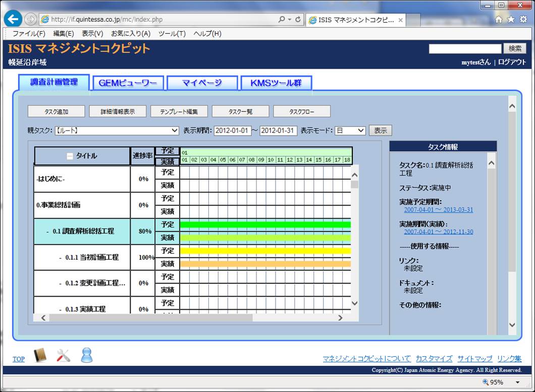Switch to the GEMビューワー tab
The height and width of the screenshot is (392, 535).
point(128,83)
